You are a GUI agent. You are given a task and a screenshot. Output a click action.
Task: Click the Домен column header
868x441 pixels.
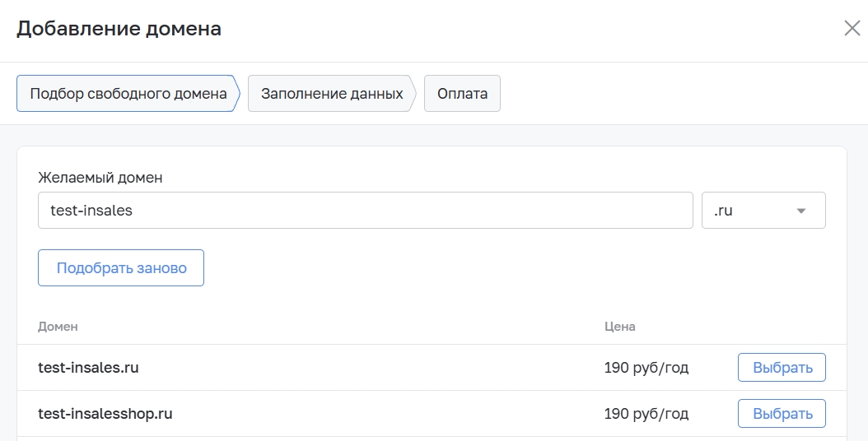tap(58, 327)
